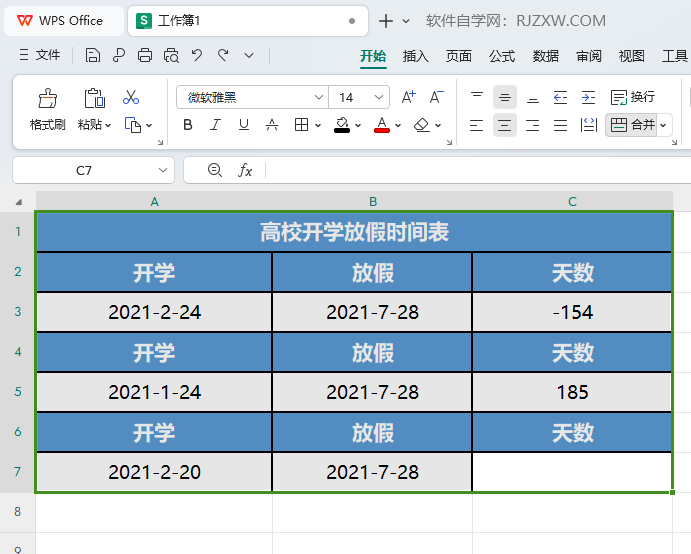Viewport: 691px width, 554px height.
Task: Click the Copy icon
Action: click(133, 125)
